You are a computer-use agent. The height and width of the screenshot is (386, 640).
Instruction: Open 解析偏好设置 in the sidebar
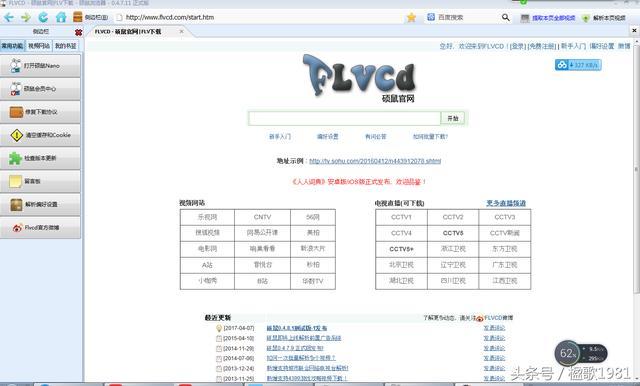coord(40,204)
